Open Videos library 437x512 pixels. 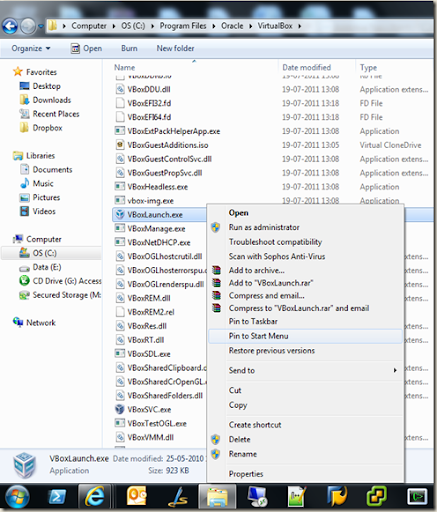pos(44,212)
